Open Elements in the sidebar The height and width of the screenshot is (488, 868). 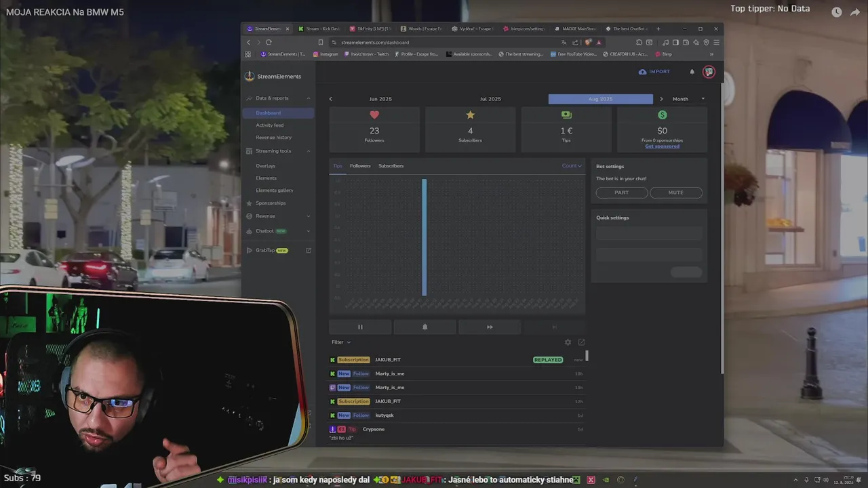[267, 178]
